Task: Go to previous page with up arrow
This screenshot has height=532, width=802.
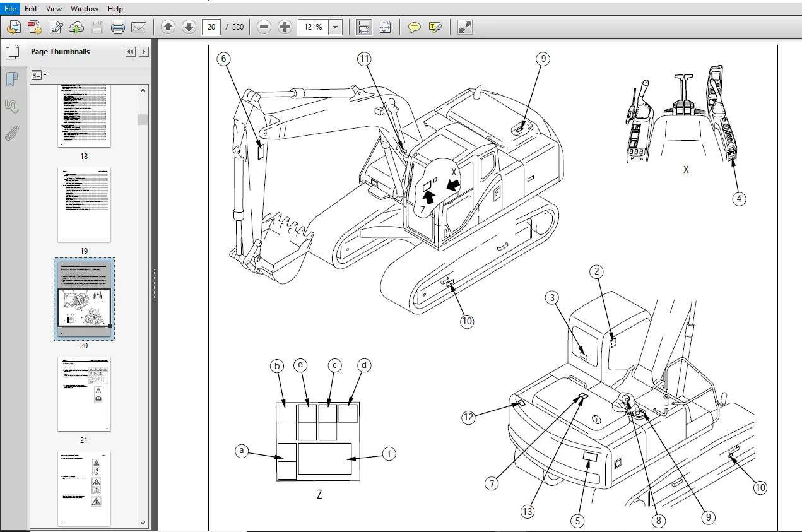Action: pos(168,27)
